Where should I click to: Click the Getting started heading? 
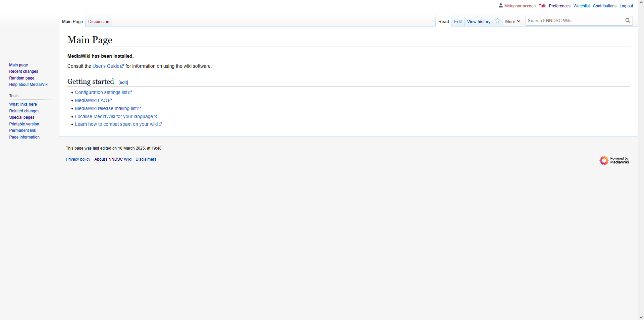[x=91, y=82]
